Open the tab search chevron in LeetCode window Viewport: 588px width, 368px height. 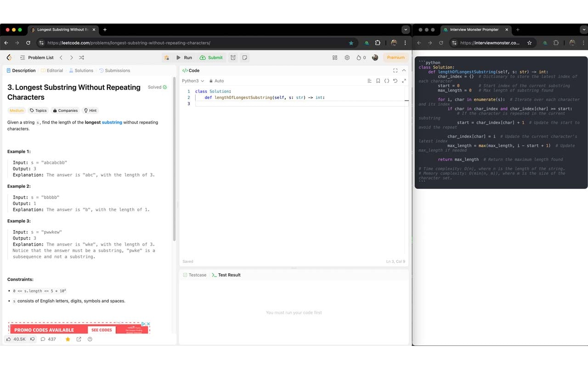(x=405, y=29)
